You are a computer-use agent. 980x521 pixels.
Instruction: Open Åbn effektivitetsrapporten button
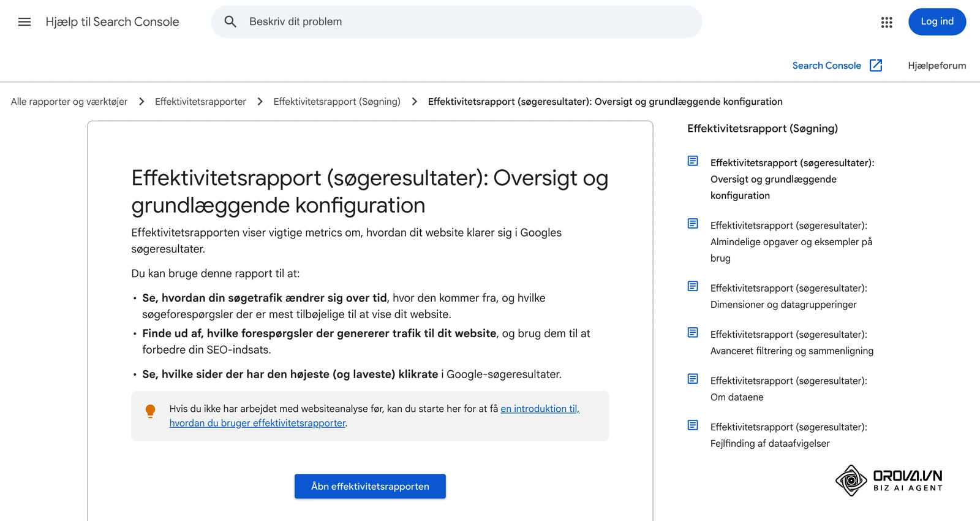point(370,486)
